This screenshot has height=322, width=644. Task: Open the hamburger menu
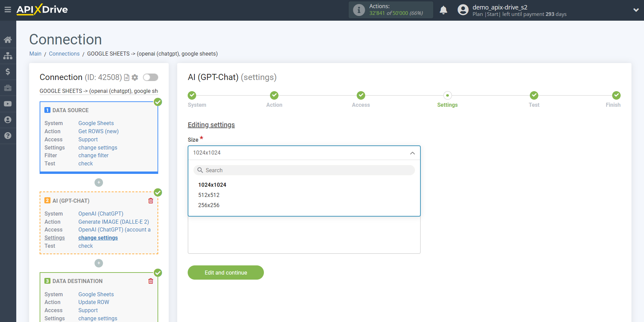tap(8, 10)
